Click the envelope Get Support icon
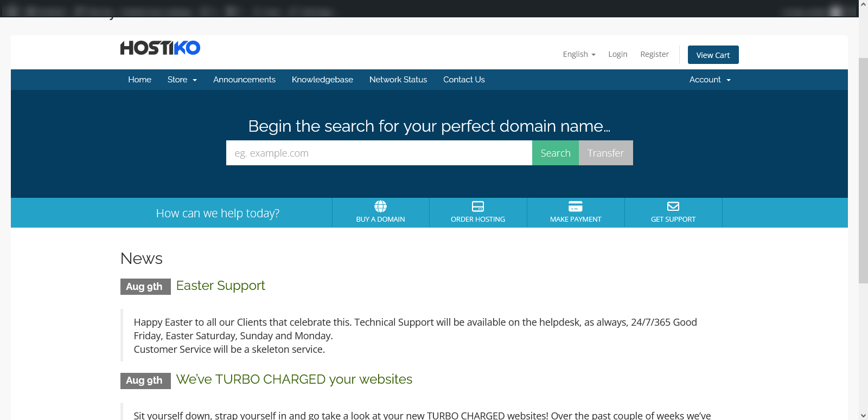The width and height of the screenshot is (868, 420). [673, 206]
